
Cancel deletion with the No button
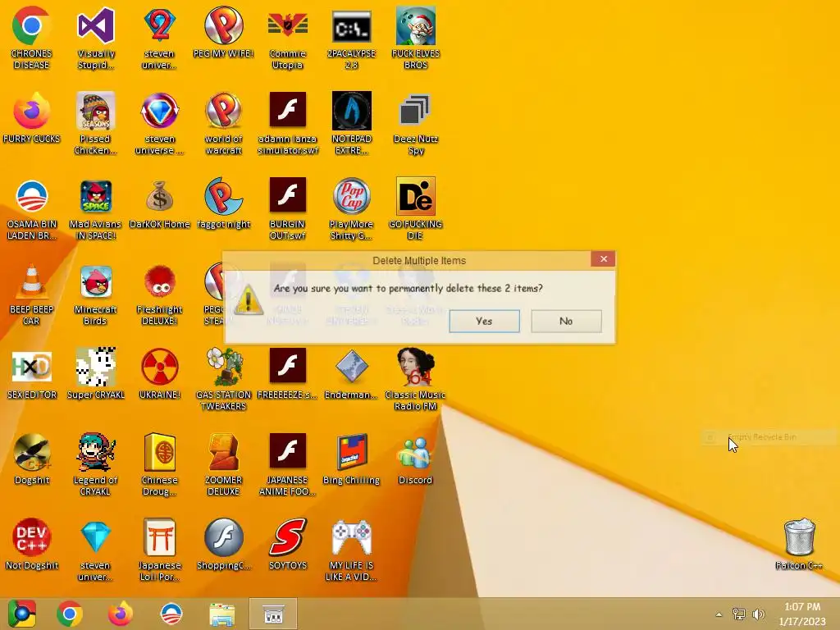point(566,321)
